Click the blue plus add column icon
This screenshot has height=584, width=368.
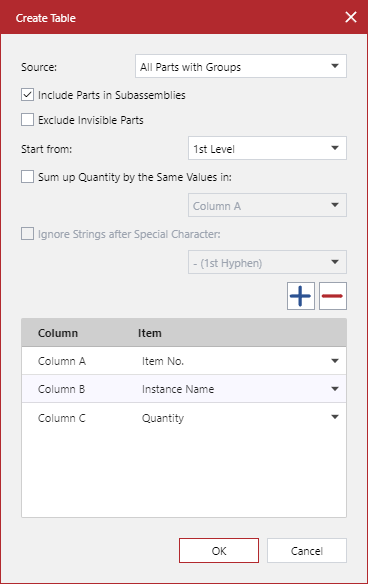click(x=301, y=296)
